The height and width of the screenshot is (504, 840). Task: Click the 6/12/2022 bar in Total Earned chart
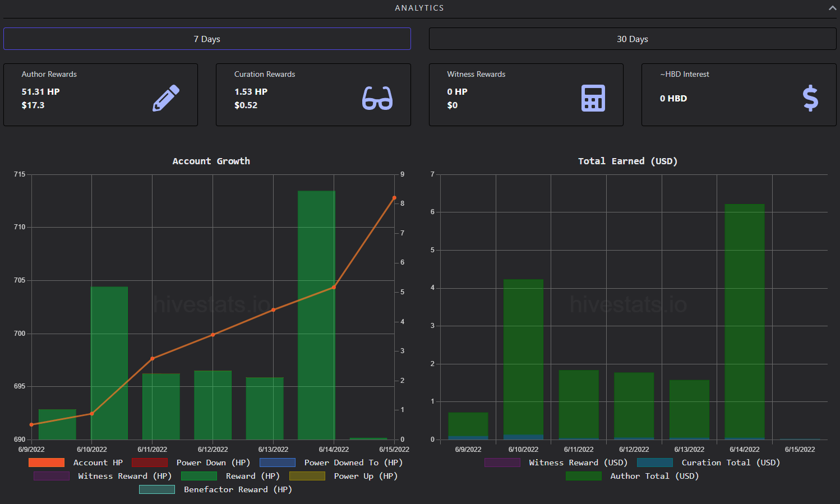pos(634,406)
